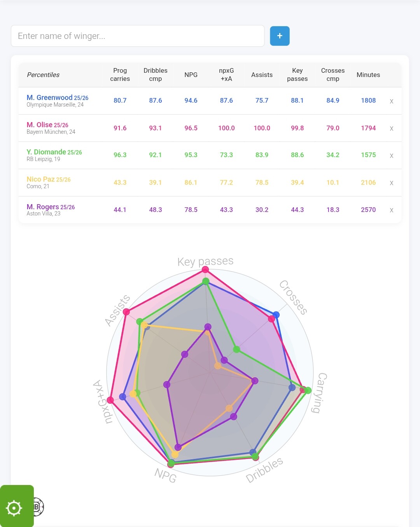This screenshot has width=420, height=527.
Task: Click the Key passes radar axis label
Action: [x=205, y=261]
